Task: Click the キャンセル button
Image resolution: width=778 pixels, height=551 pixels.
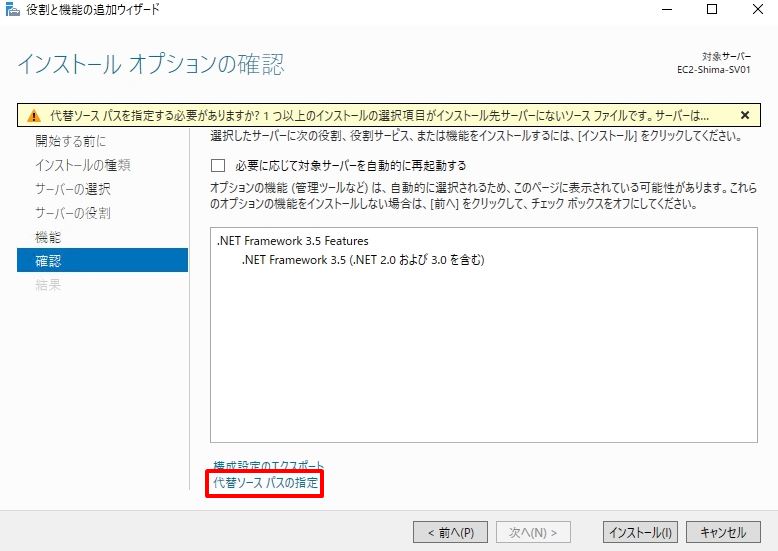Action: point(723,532)
